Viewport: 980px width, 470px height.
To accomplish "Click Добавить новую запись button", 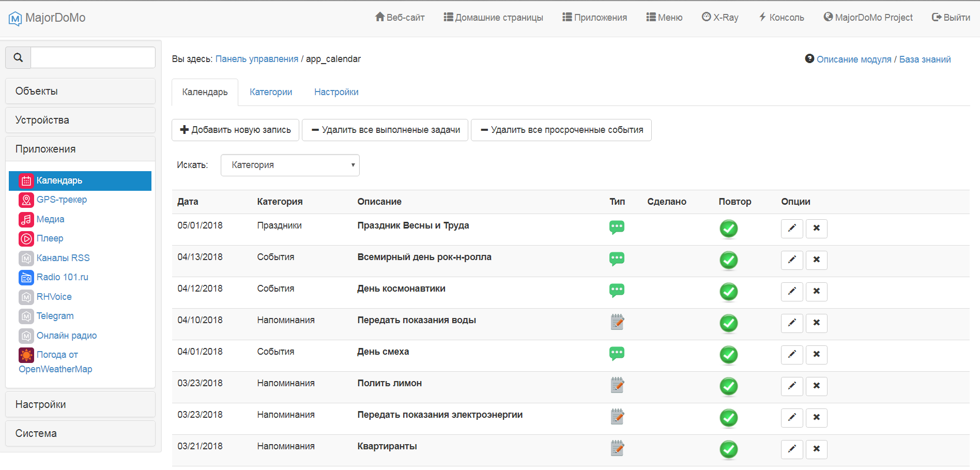I will 235,130.
